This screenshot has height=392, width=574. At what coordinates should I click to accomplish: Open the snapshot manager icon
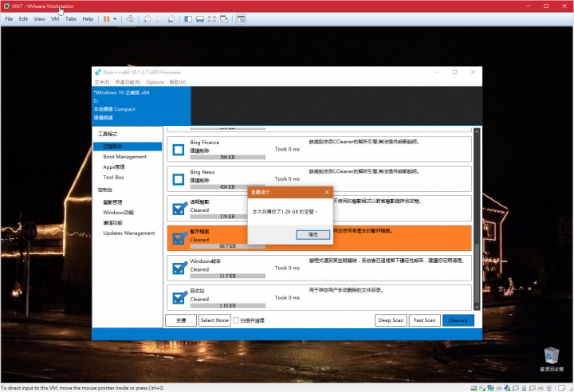pos(171,19)
